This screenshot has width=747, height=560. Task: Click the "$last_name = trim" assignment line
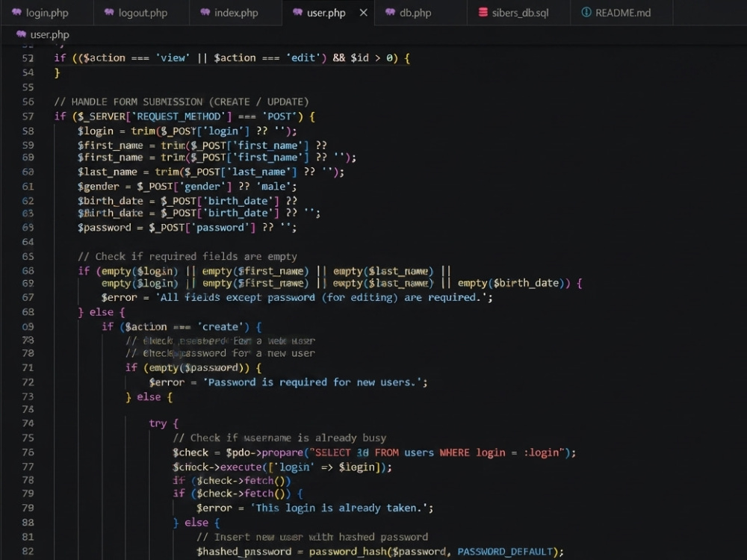click(x=211, y=172)
